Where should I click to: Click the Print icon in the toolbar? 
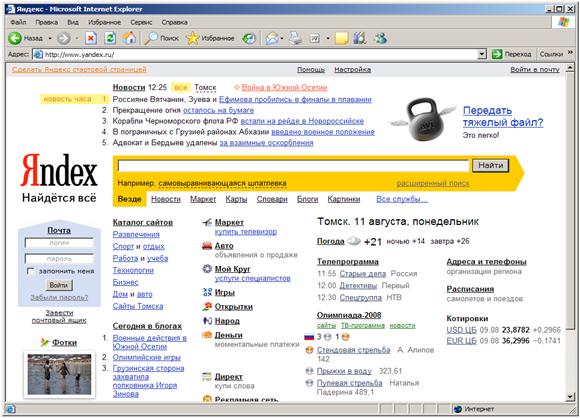click(x=295, y=38)
